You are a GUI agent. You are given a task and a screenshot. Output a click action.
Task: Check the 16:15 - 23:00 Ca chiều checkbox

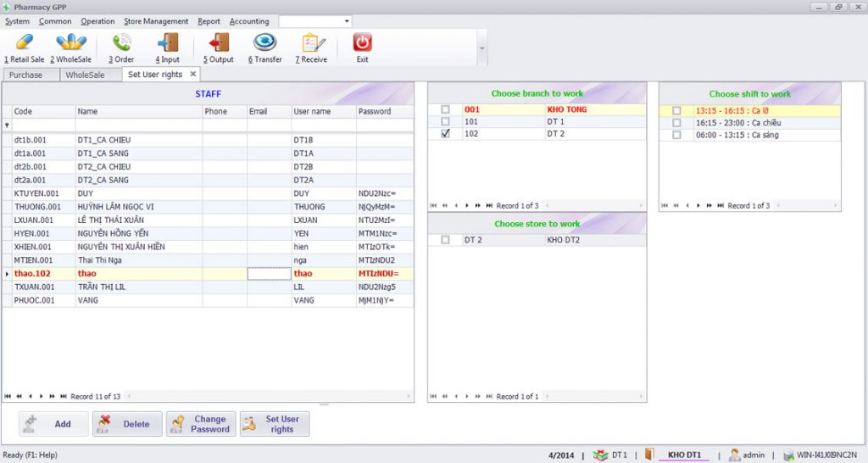(676, 123)
